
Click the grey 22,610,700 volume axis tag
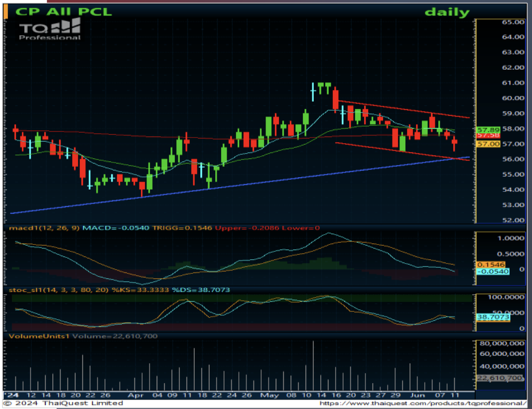click(500, 378)
